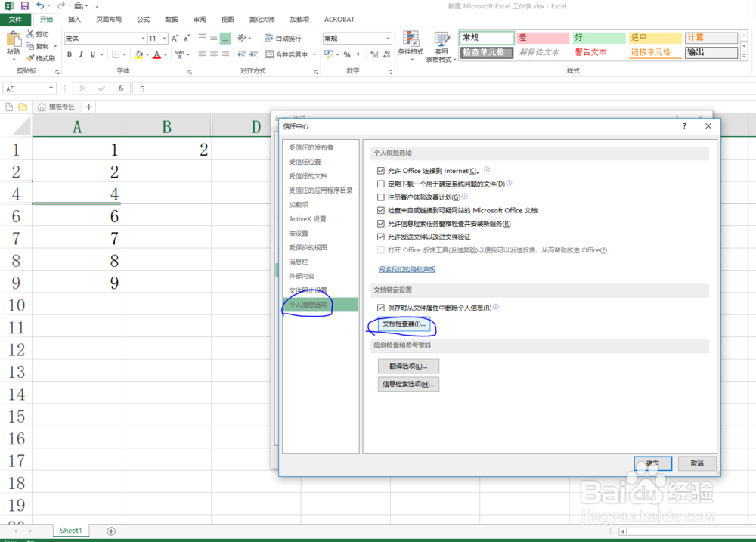This screenshot has height=542, width=756.
Task: Toggle allow Office to connect to Internet
Action: (381, 171)
